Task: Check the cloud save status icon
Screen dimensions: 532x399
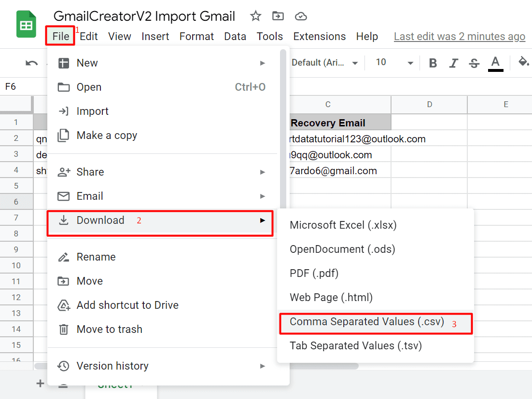Action: click(301, 16)
